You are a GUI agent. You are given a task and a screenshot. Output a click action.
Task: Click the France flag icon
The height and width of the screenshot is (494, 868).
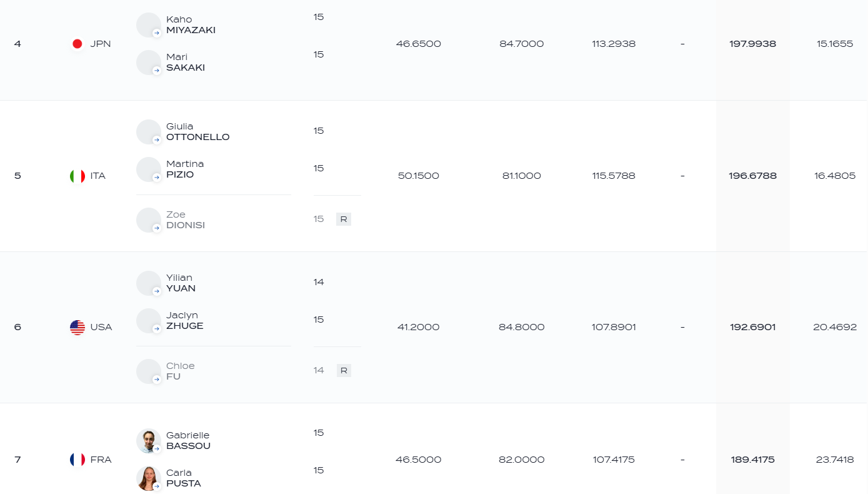tap(77, 460)
